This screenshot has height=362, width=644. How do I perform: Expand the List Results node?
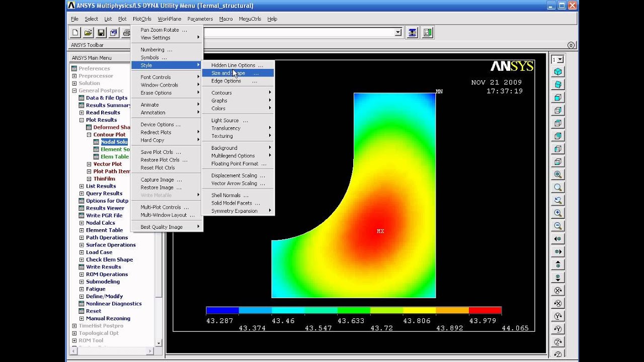point(82,186)
